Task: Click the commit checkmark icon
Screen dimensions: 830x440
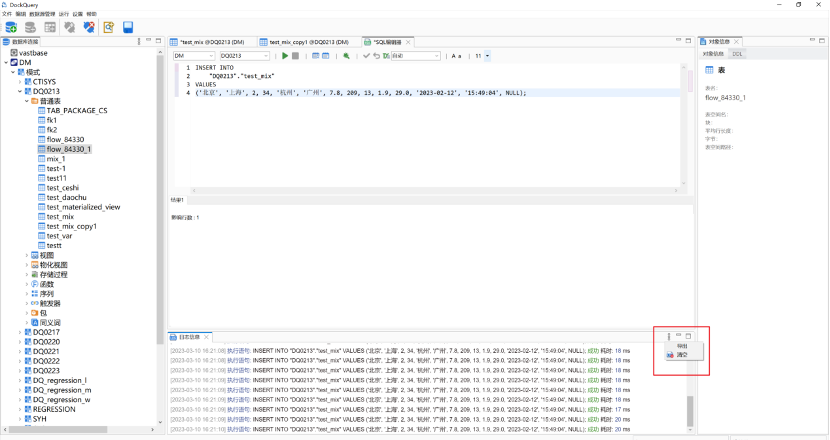Action: pos(366,56)
